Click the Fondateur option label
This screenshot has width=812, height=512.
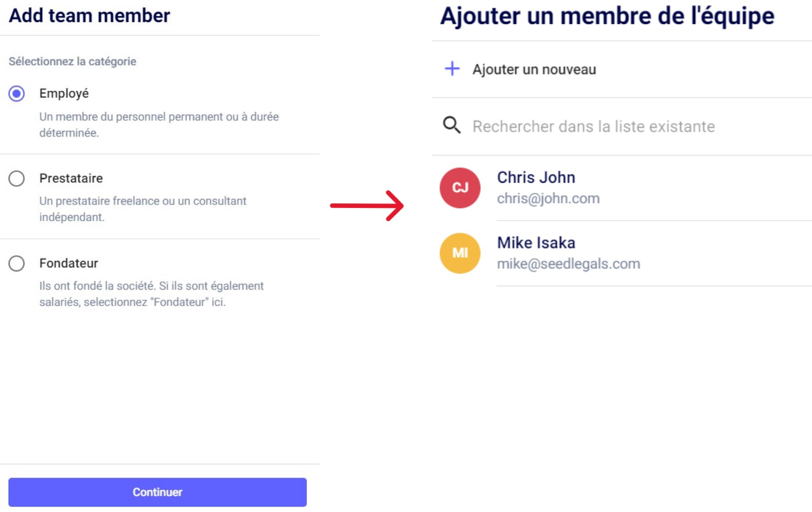click(69, 263)
